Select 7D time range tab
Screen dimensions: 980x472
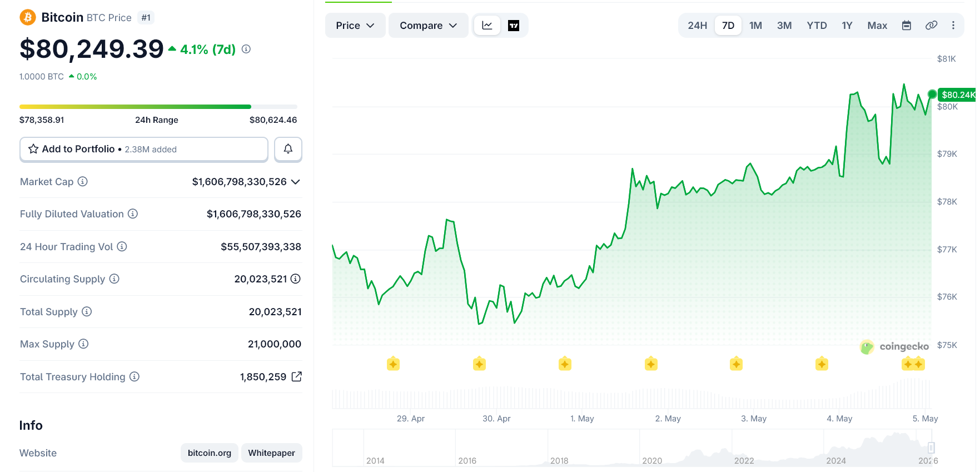click(x=728, y=26)
